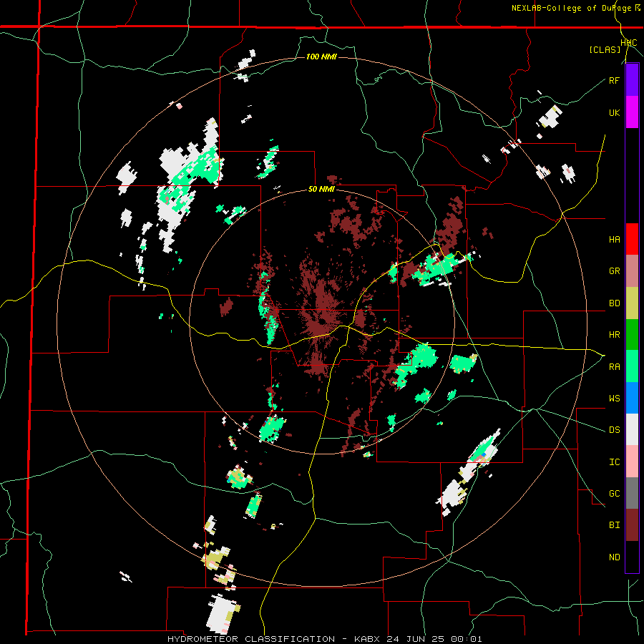Click the magenta UK color swatch in legend
This screenshot has height=644, width=644.
632,112
